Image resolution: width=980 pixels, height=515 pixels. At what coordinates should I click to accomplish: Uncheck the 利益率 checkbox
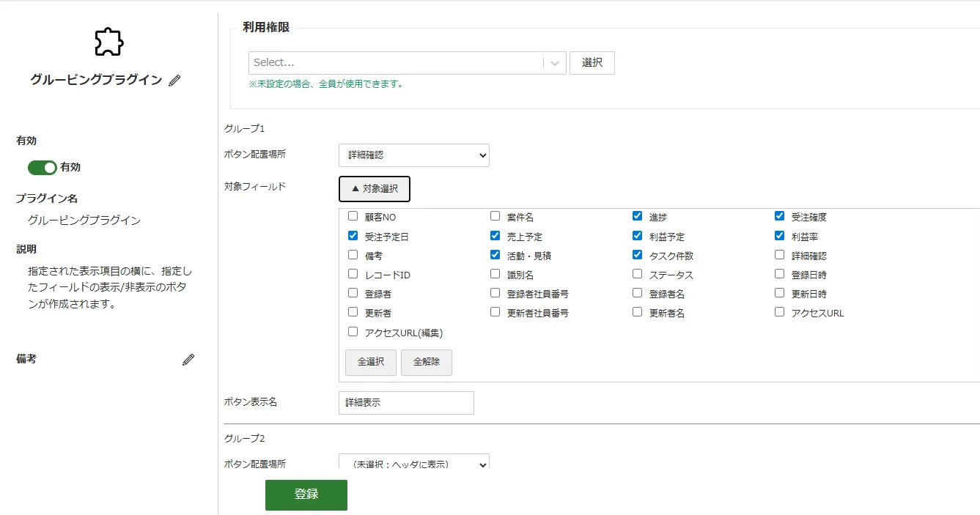[779, 236]
